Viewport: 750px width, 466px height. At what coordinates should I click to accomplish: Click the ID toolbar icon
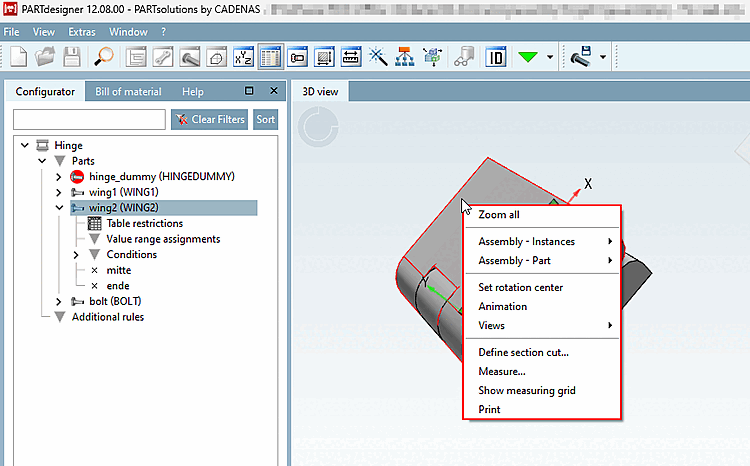tap(496, 57)
